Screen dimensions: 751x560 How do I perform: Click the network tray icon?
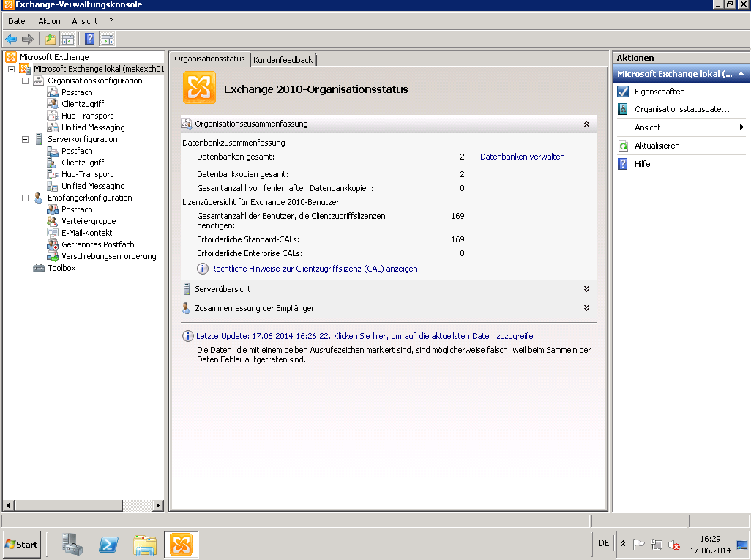[656, 544]
